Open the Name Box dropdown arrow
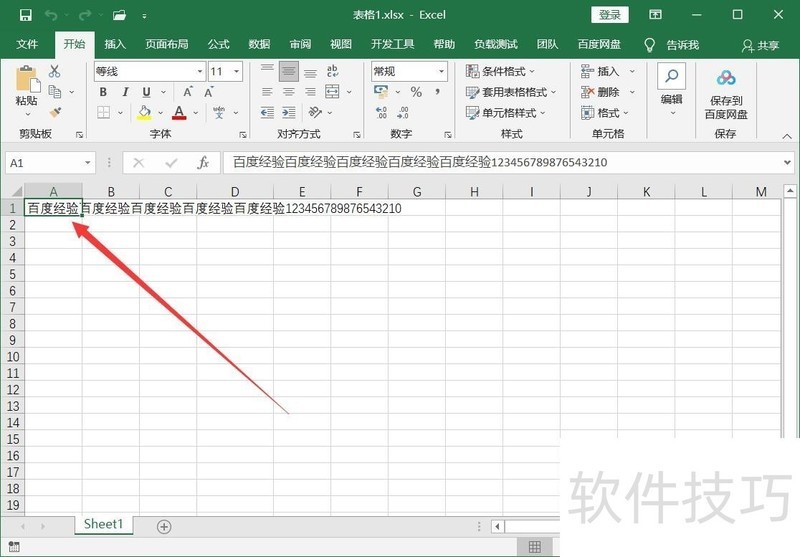This screenshot has height=557, width=800. [88, 163]
